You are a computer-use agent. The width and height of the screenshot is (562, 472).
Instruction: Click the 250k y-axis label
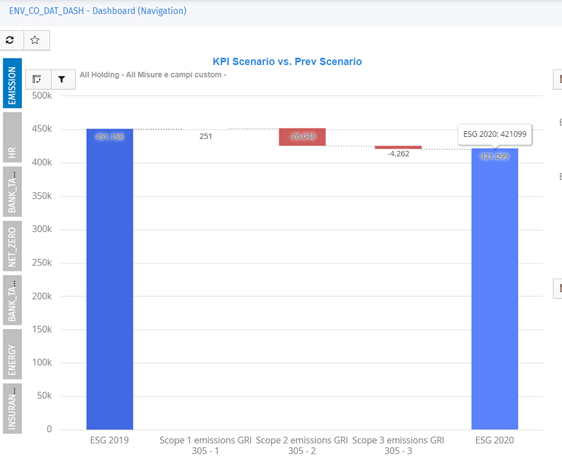[42, 263]
